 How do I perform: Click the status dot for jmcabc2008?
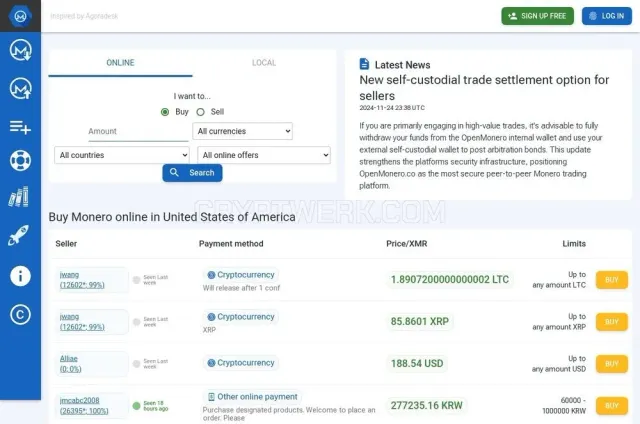137,406
